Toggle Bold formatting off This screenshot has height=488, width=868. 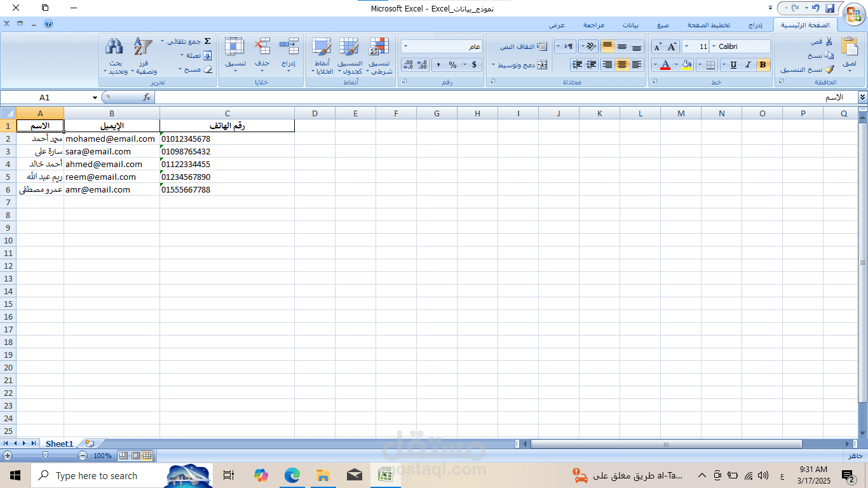click(763, 65)
